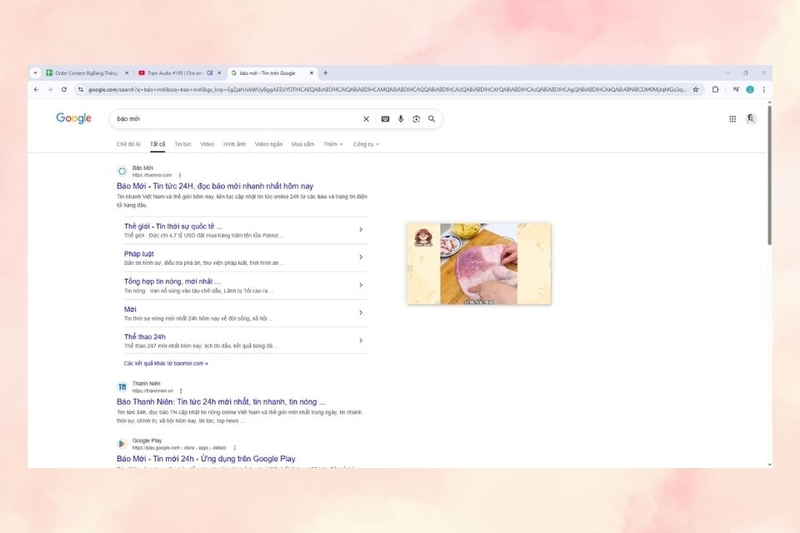Select the Tất cả results tab

157,144
